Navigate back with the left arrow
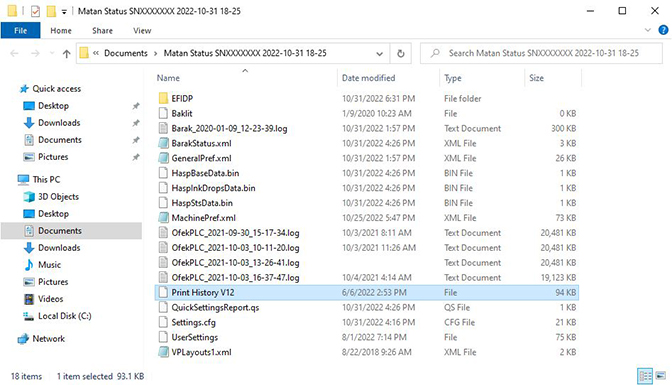This screenshot has width=672, height=385. coord(15,54)
